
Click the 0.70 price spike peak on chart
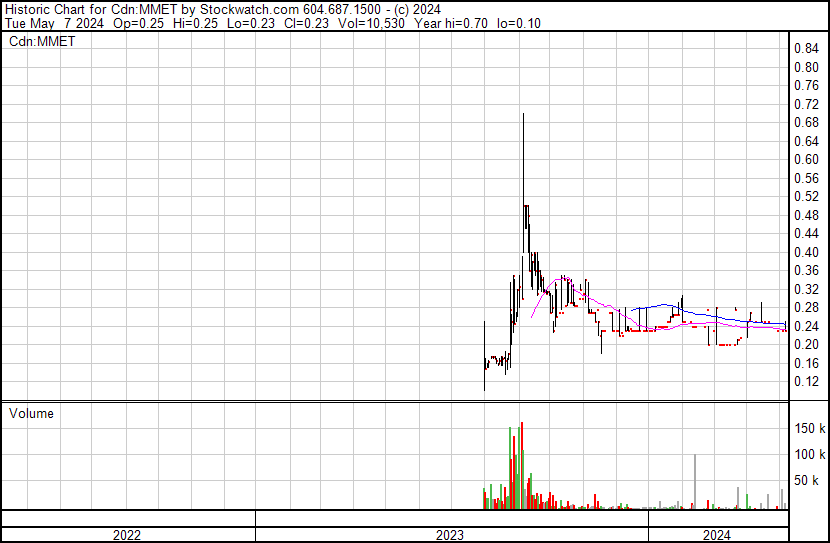pyautogui.click(x=524, y=114)
